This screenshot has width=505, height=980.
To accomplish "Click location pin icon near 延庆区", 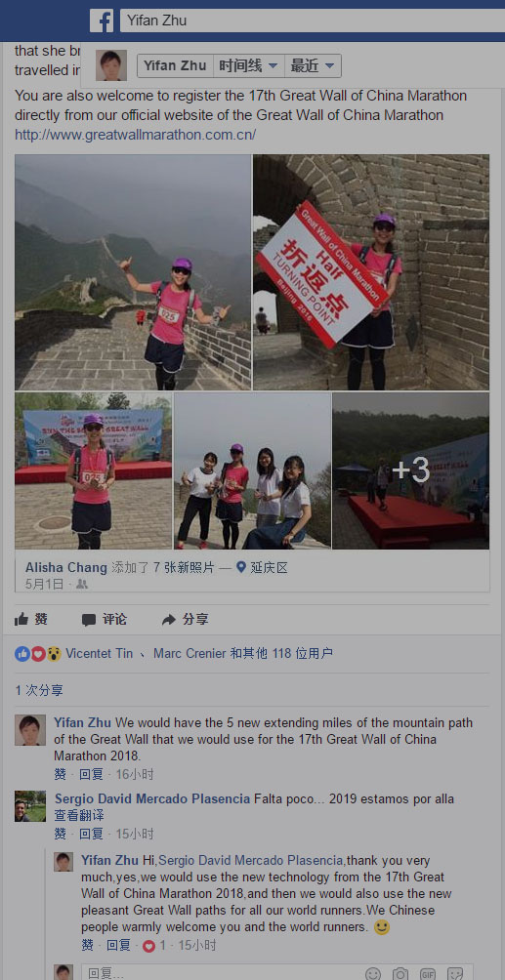I will pos(241,567).
